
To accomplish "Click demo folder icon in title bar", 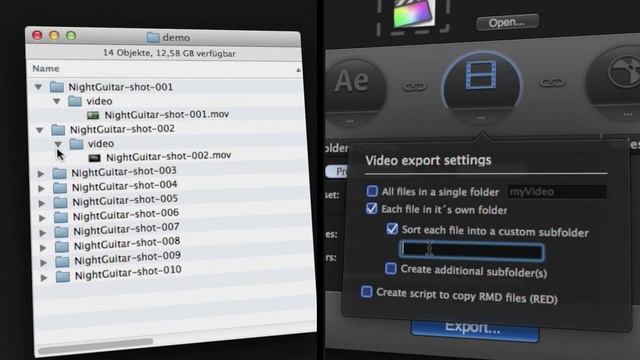I will pyautogui.click(x=153, y=38).
